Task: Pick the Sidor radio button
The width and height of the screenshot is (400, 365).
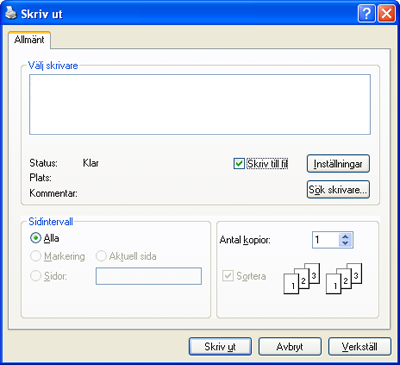Action: click(x=35, y=276)
